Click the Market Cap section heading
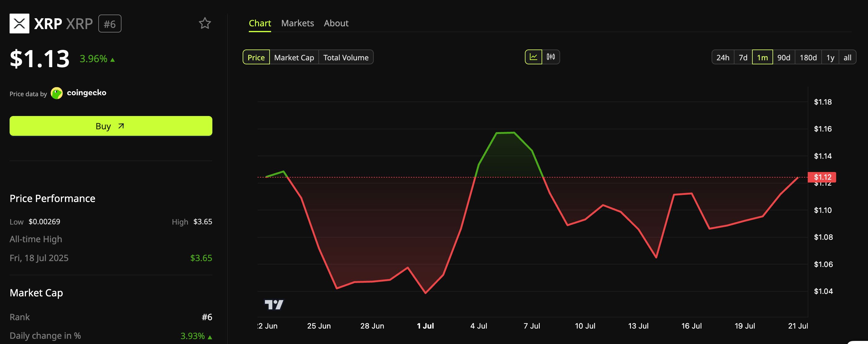Viewport: 868px width, 344px height. [x=36, y=293]
